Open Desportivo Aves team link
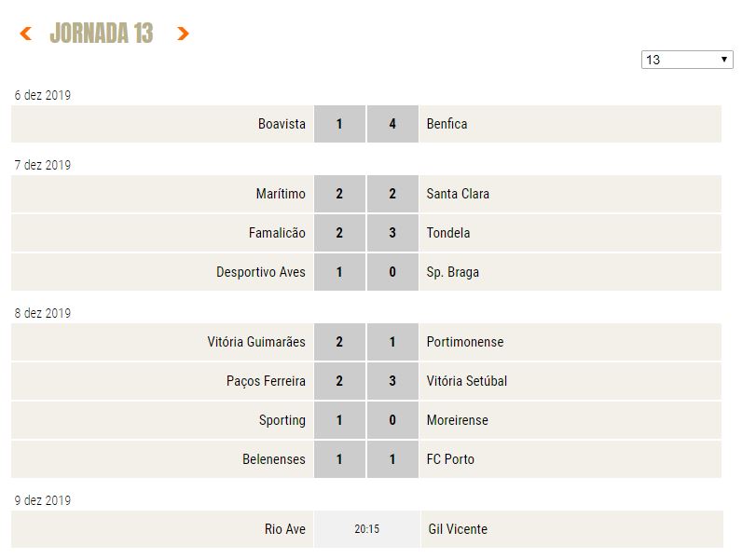756x559 pixels. coord(261,272)
